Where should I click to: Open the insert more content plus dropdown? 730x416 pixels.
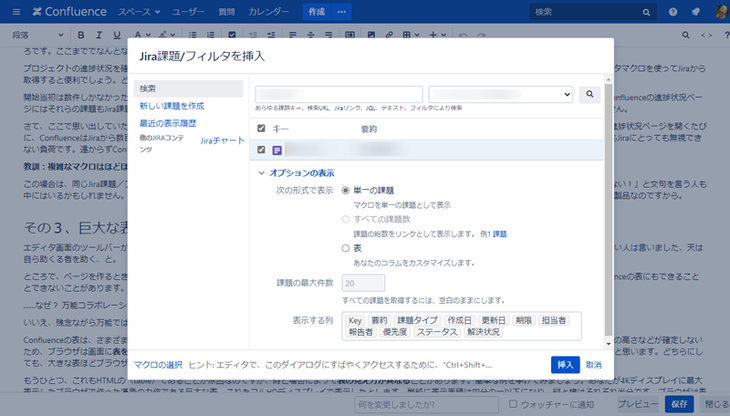tap(438, 35)
